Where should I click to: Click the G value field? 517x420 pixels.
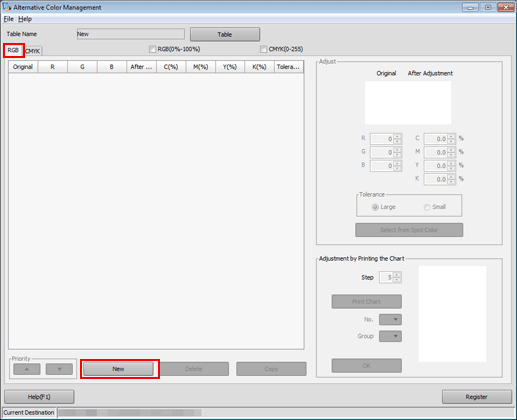point(382,152)
